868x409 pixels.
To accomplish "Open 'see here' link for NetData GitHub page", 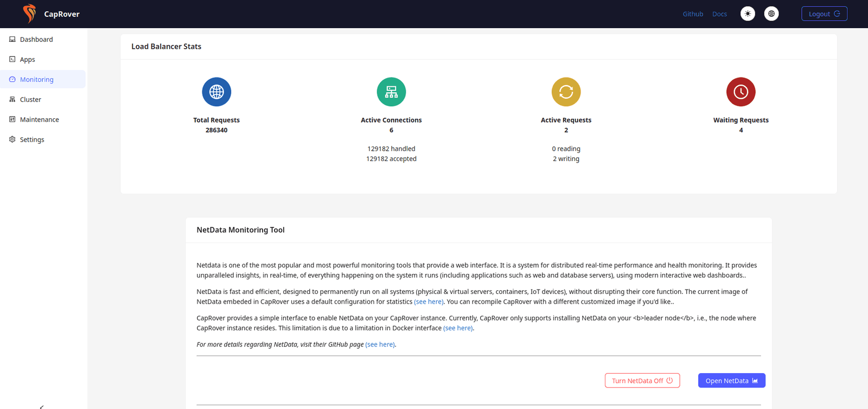I will tap(380, 344).
